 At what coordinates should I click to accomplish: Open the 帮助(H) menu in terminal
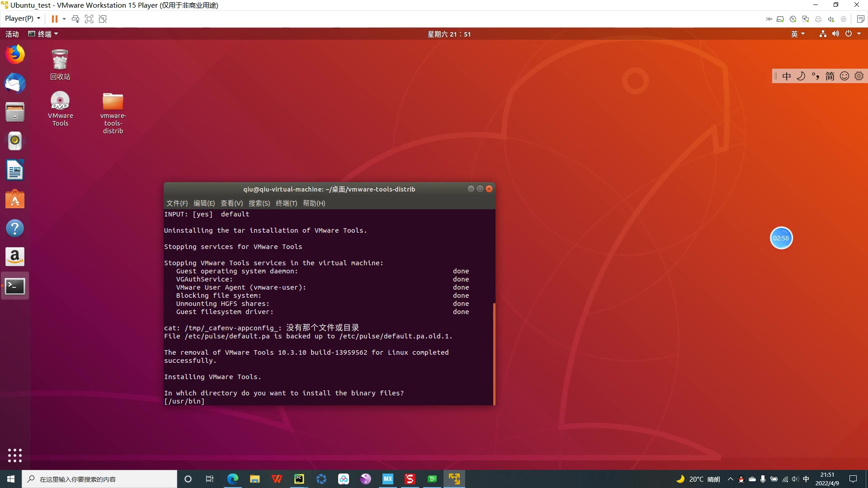click(314, 203)
